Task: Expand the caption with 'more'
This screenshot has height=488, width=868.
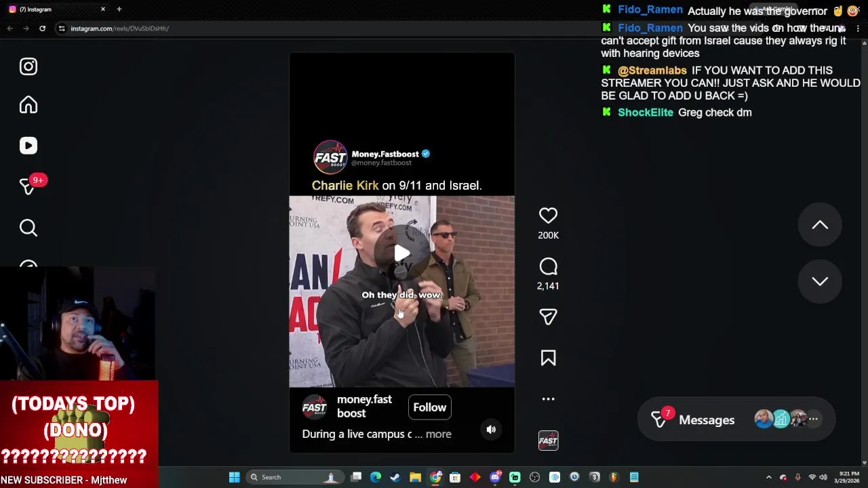Action: pos(438,434)
